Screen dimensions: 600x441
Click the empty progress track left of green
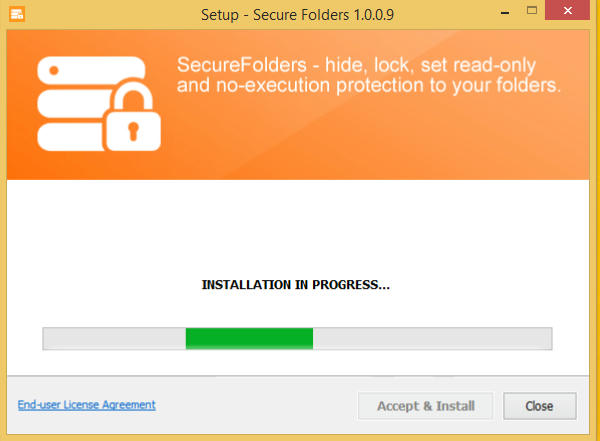coord(114,338)
